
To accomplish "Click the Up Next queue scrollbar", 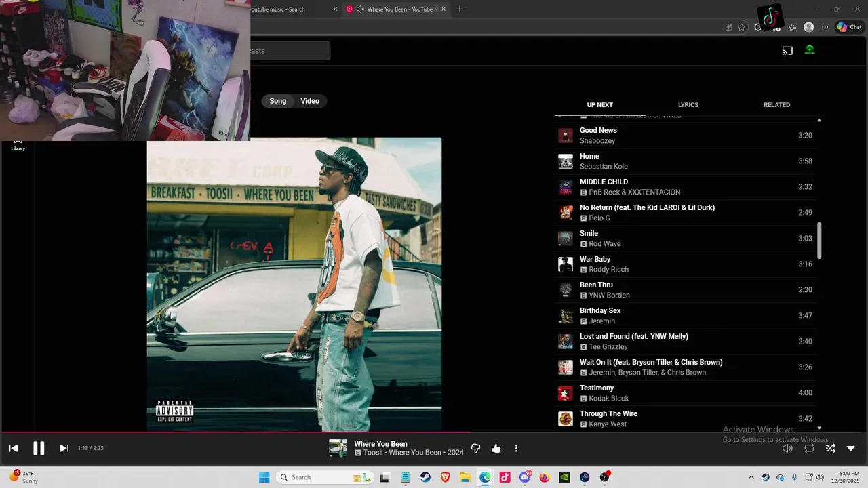I will point(819,241).
